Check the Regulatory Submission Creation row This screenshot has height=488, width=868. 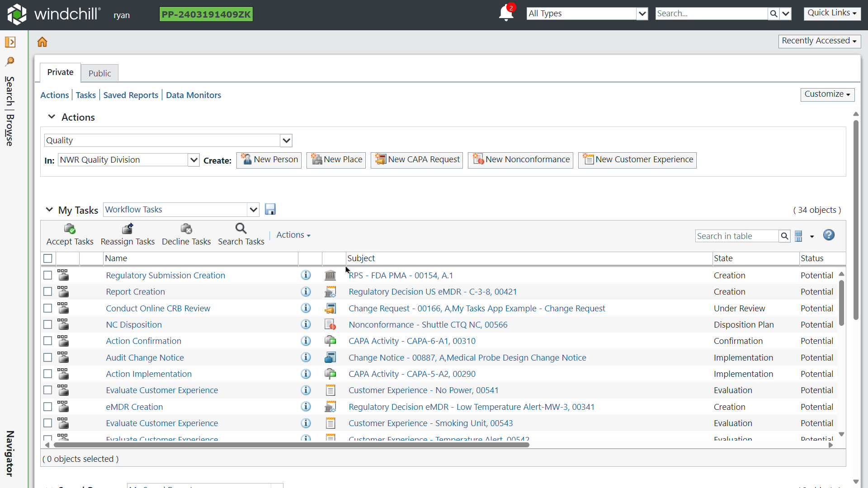coord(48,275)
